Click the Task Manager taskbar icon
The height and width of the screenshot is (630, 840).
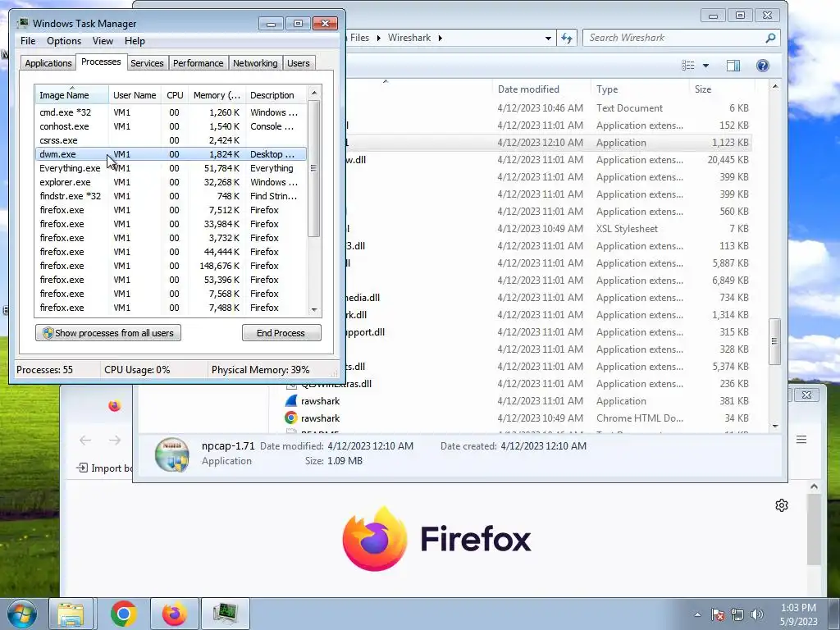[x=225, y=614]
